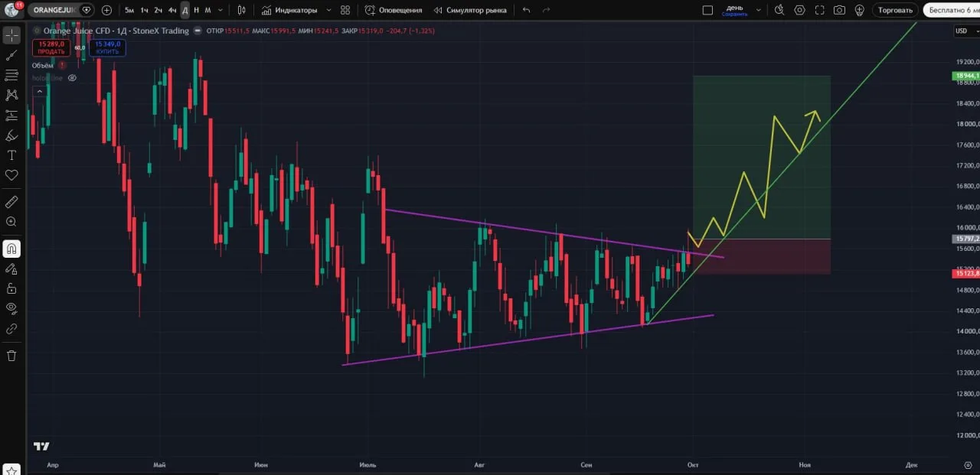Open the chart patterns tool
980x475 pixels.
[11, 95]
